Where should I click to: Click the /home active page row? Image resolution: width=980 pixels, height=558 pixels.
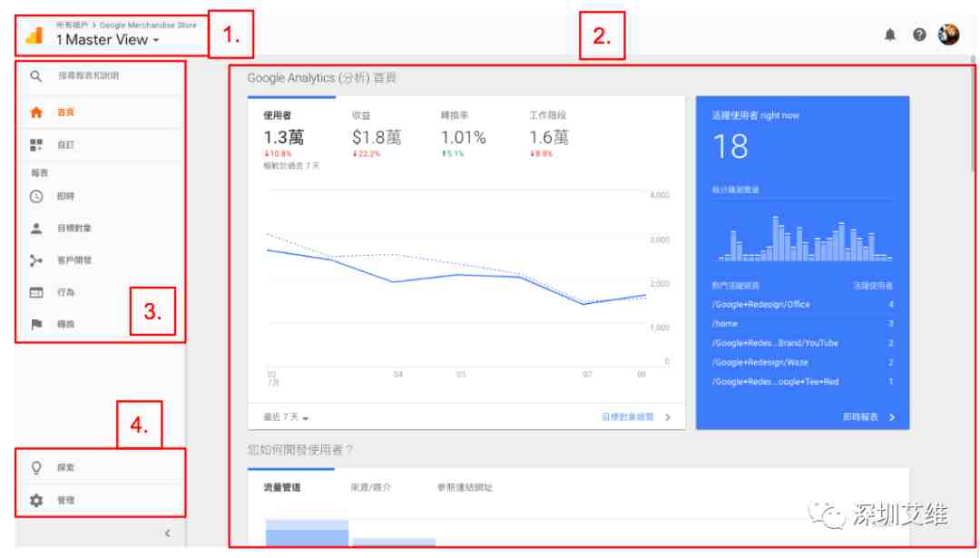(802, 324)
